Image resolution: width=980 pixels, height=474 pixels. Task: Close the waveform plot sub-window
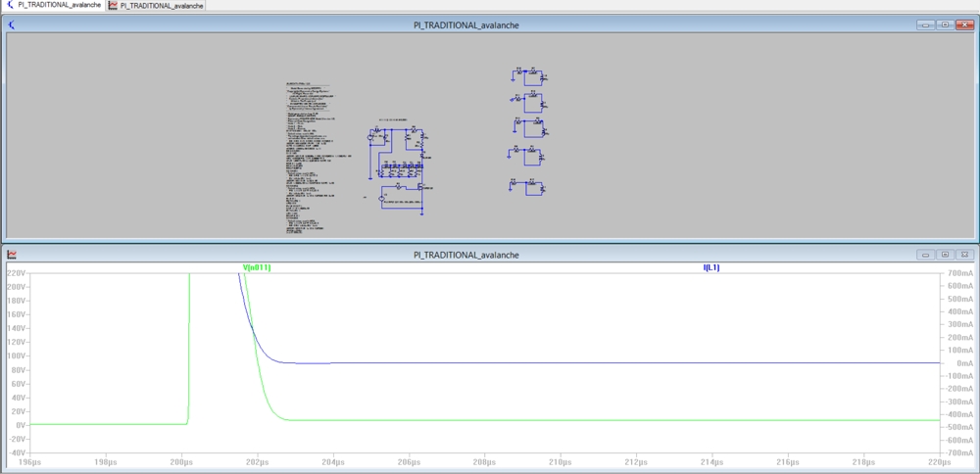click(x=963, y=255)
